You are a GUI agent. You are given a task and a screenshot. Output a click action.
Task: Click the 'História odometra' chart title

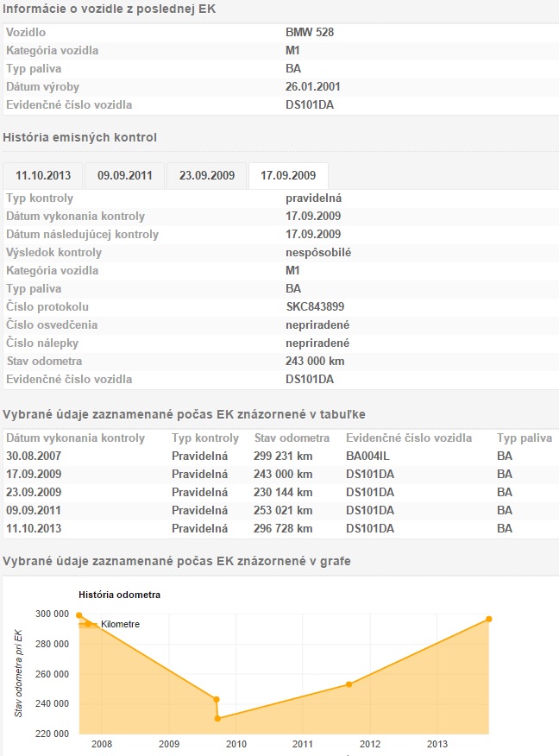tap(119, 595)
